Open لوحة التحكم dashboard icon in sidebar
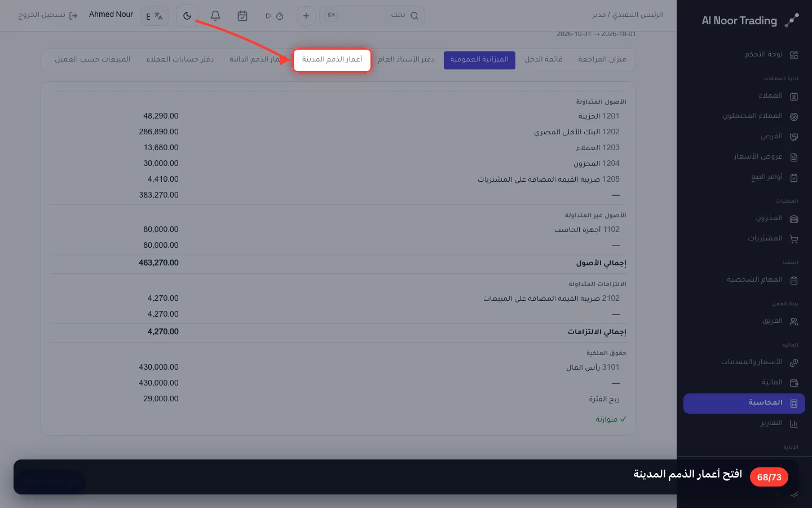The width and height of the screenshot is (812, 508). pos(794,55)
